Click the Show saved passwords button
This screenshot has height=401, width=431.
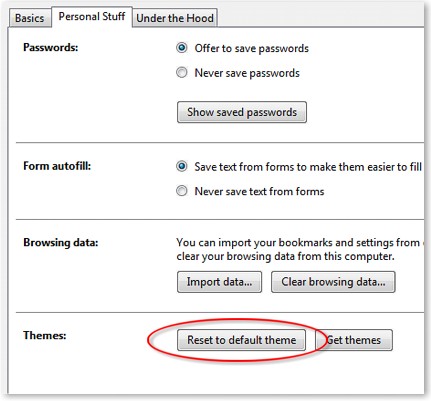[x=242, y=112]
